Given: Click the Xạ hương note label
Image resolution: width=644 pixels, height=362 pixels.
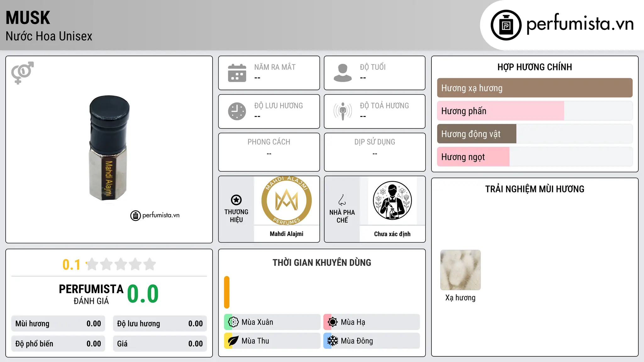Looking at the screenshot, I should tap(460, 298).
